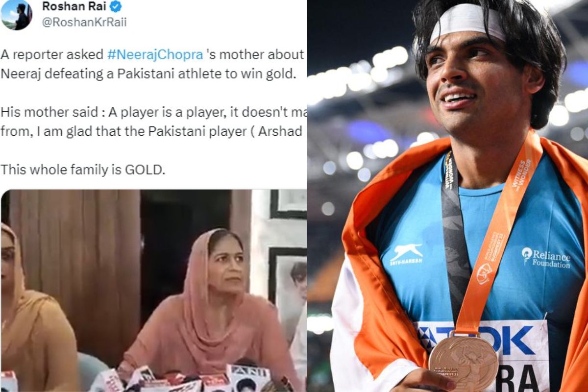Click the round emblem on the orange lanyard

pos(484,274)
